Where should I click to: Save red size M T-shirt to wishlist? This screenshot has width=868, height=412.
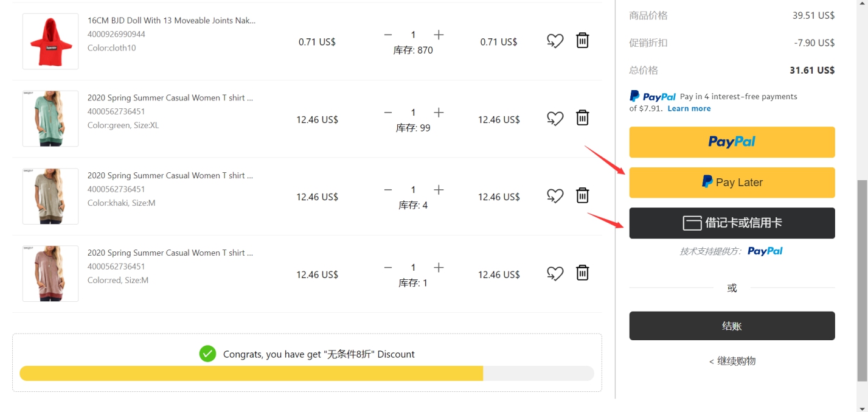pos(555,274)
